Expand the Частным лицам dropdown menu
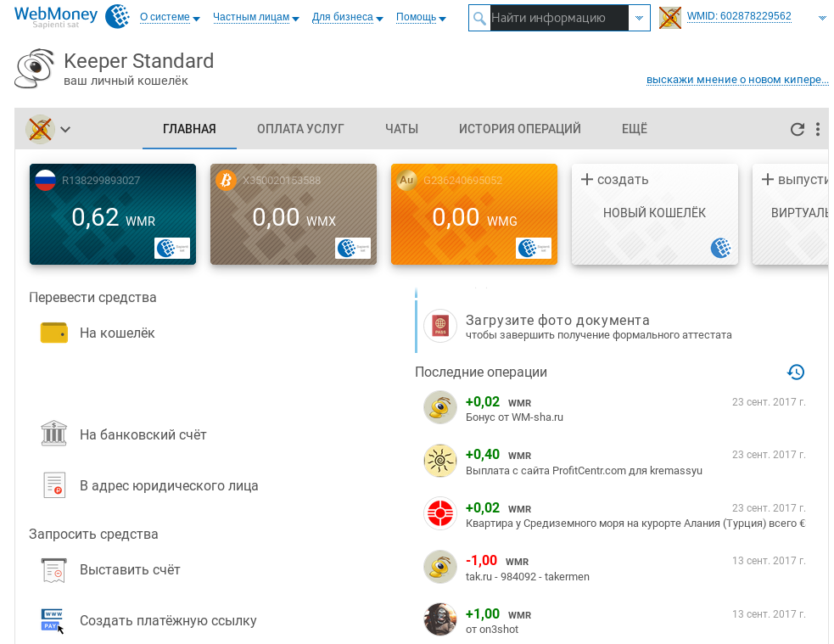Image resolution: width=834 pixels, height=644 pixels. click(256, 17)
